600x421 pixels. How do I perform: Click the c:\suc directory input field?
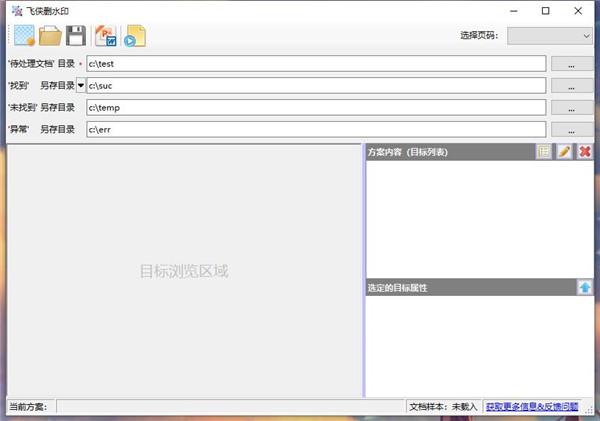tap(315, 86)
